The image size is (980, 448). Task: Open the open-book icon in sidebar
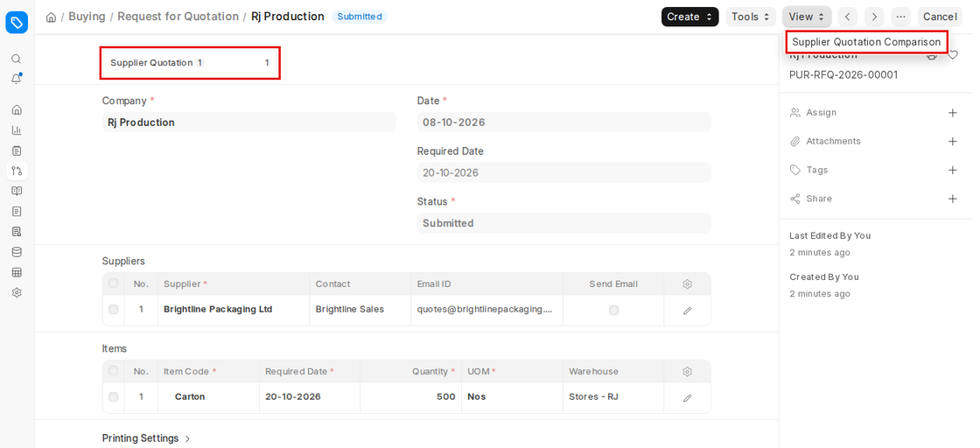tap(17, 192)
